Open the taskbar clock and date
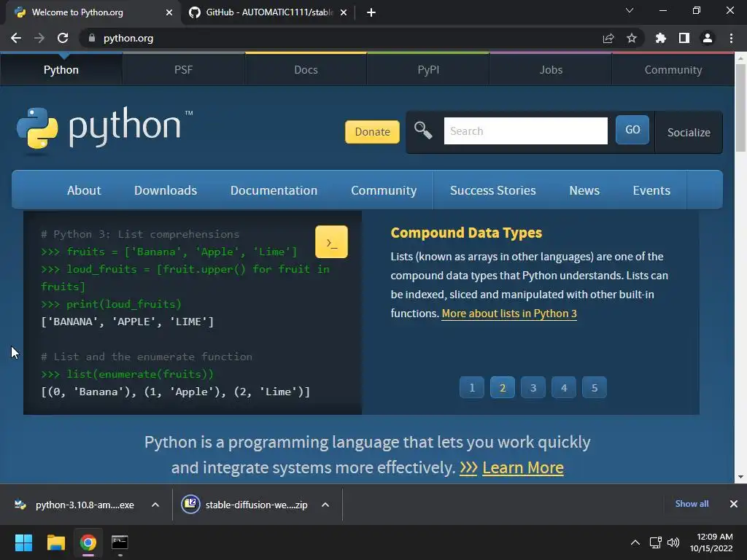This screenshot has width=747, height=560. click(x=711, y=542)
